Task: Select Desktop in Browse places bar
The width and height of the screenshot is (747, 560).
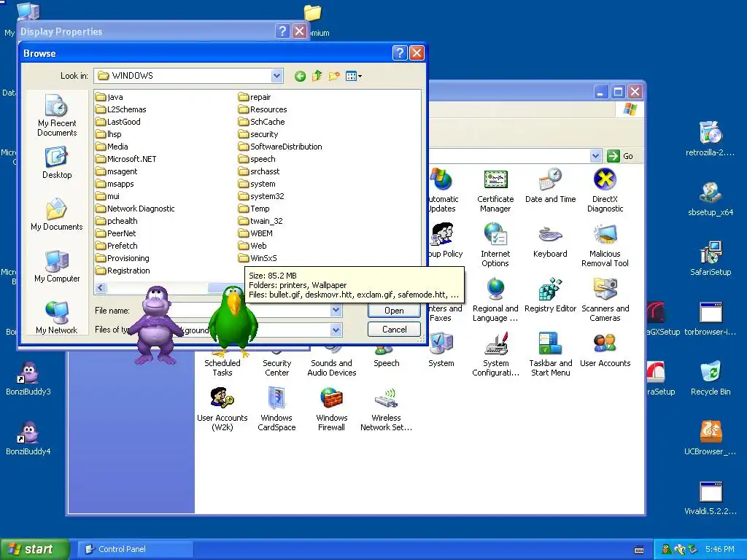Action: (57, 163)
